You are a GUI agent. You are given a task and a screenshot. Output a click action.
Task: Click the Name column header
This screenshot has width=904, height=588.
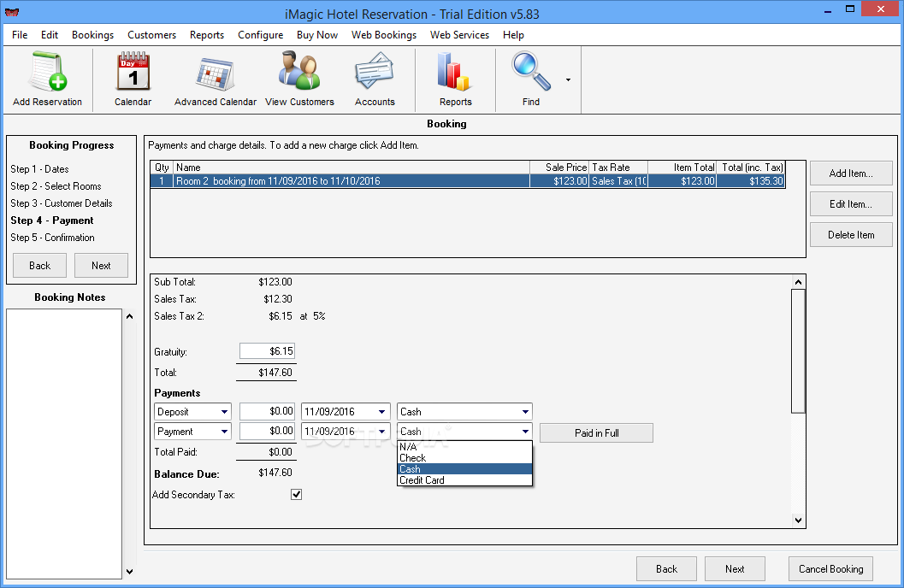(352, 168)
